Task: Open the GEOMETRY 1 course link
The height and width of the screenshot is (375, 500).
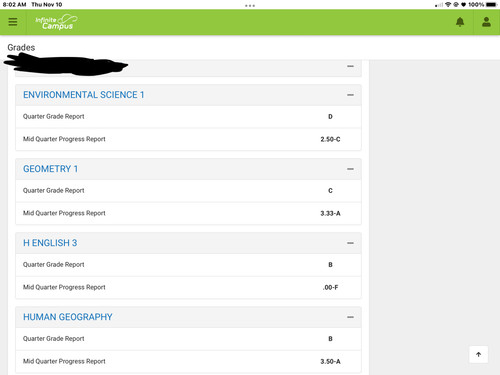Action: tap(51, 169)
